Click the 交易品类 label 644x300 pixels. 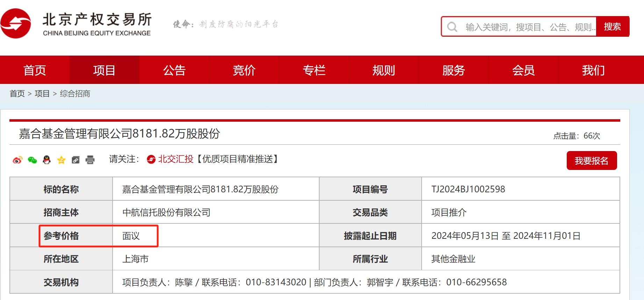pos(370,212)
